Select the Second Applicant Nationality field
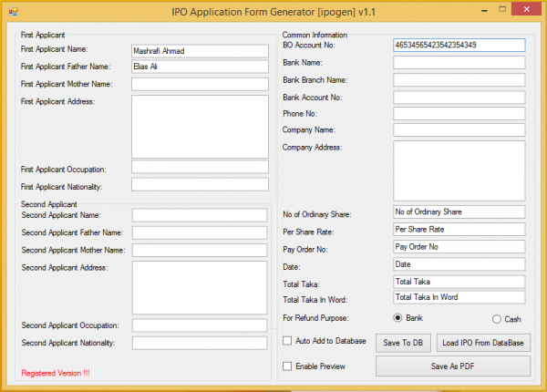 200,343
